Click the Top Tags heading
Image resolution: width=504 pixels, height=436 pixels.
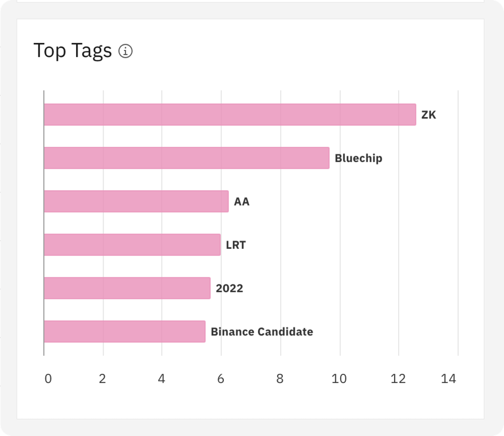pyautogui.click(x=73, y=51)
